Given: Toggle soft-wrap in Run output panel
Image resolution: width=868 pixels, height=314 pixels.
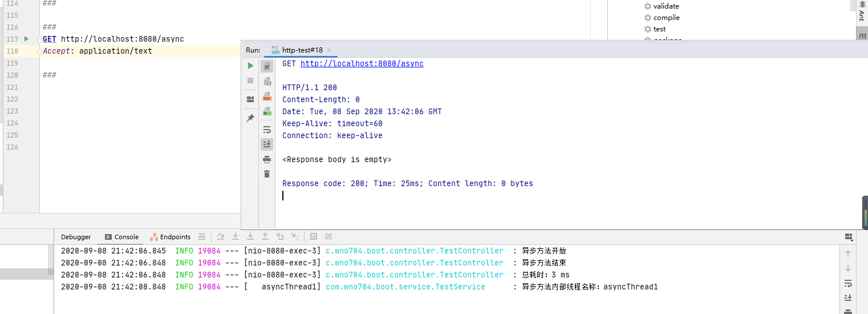Looking at the screenshot, I should click(267, 130).
